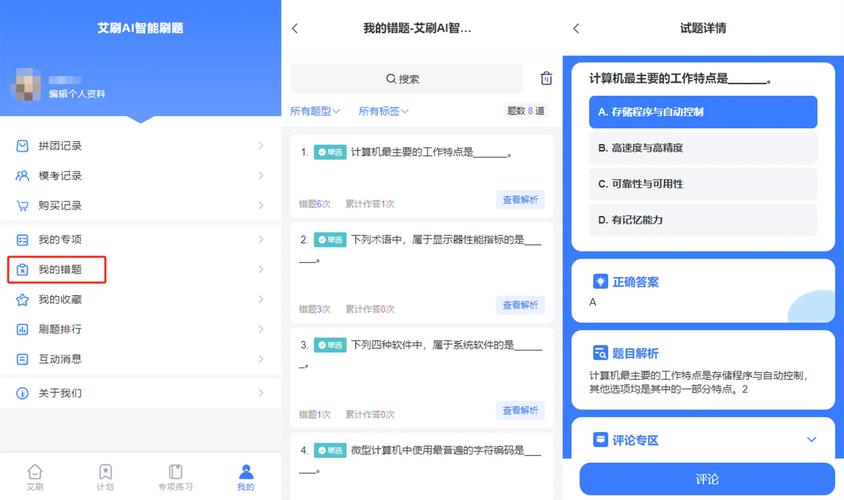
Task: Open 拼团记录 icon in profile menu
Action: pyautogui.click(x=22, y=146)
